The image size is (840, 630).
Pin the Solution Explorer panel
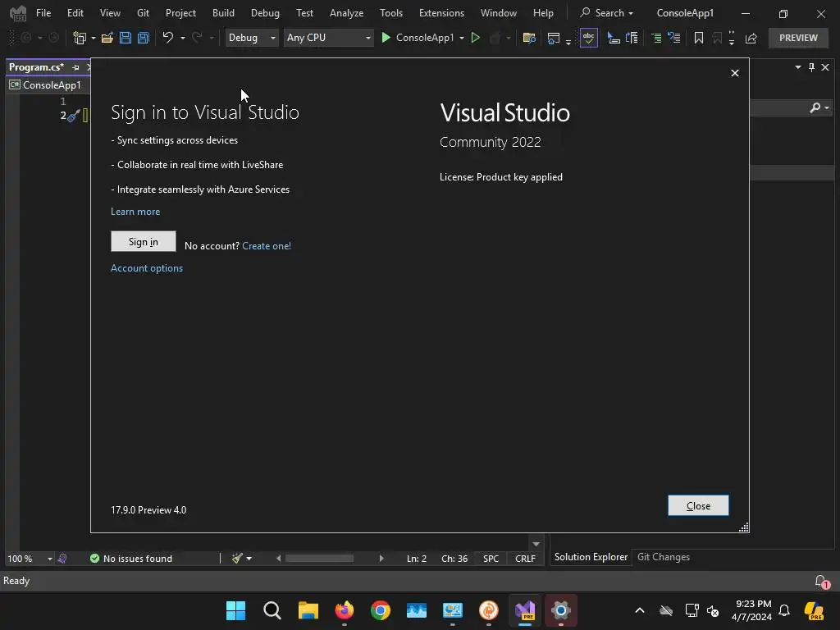811,67
